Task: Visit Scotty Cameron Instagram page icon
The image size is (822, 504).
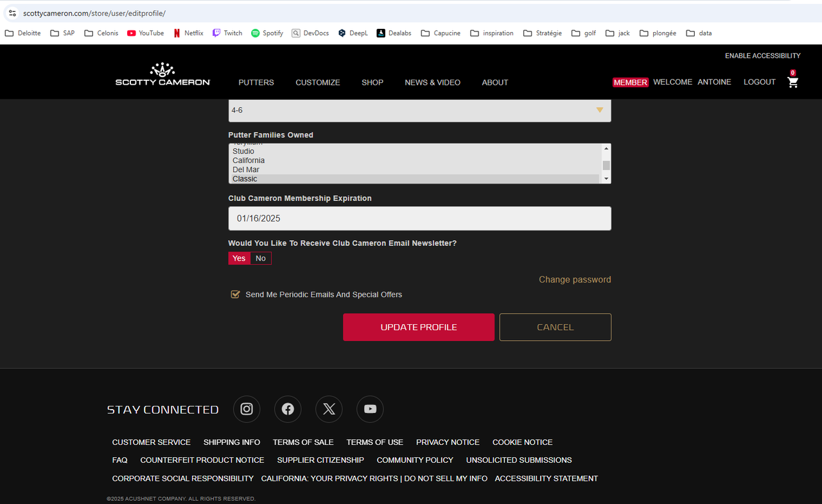Action: click(x=247, y=409)
